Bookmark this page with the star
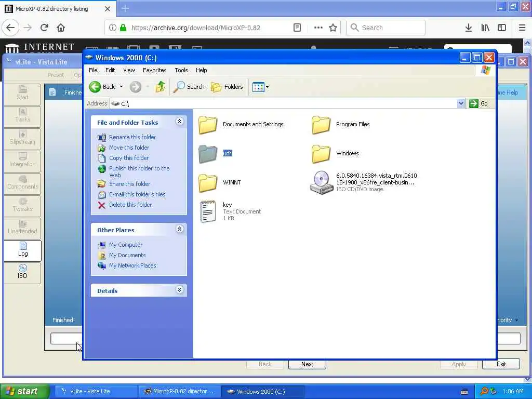The height and width of the screenshot is (399, 532). coord(333,28)
